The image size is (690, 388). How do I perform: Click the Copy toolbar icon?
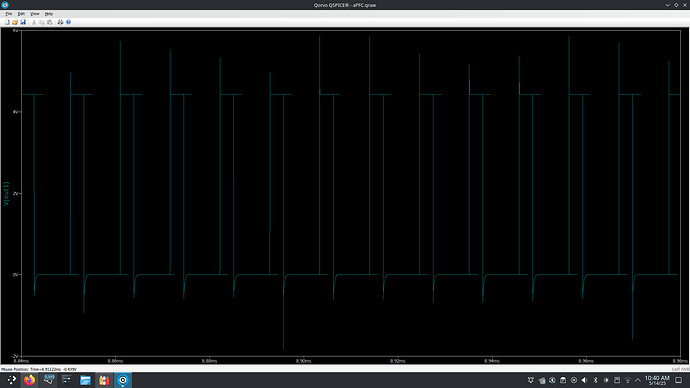(41, 22)
